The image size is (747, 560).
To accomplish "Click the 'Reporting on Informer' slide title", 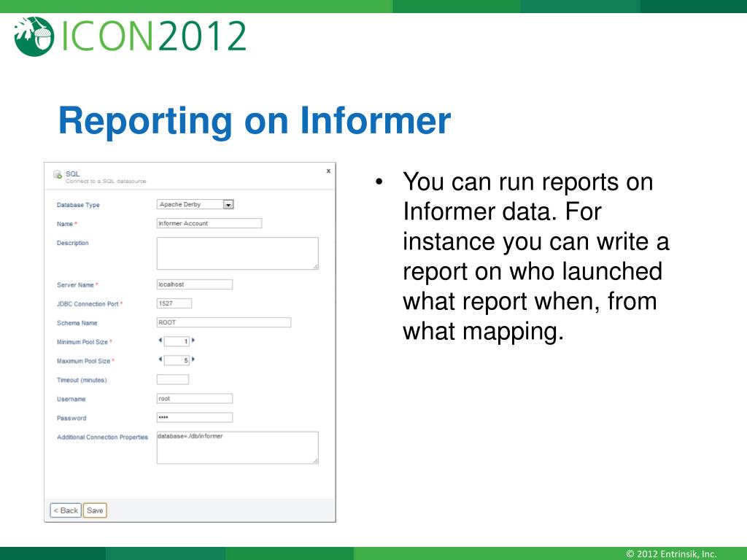I will [255, 121].
